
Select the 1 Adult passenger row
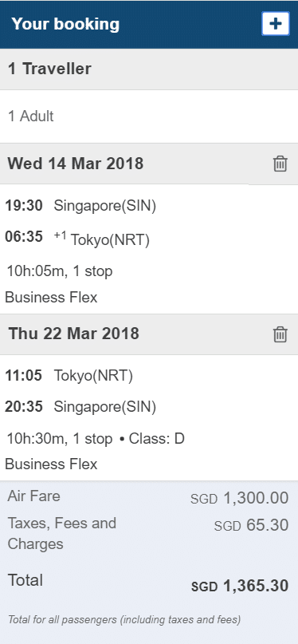coord(149,117)
